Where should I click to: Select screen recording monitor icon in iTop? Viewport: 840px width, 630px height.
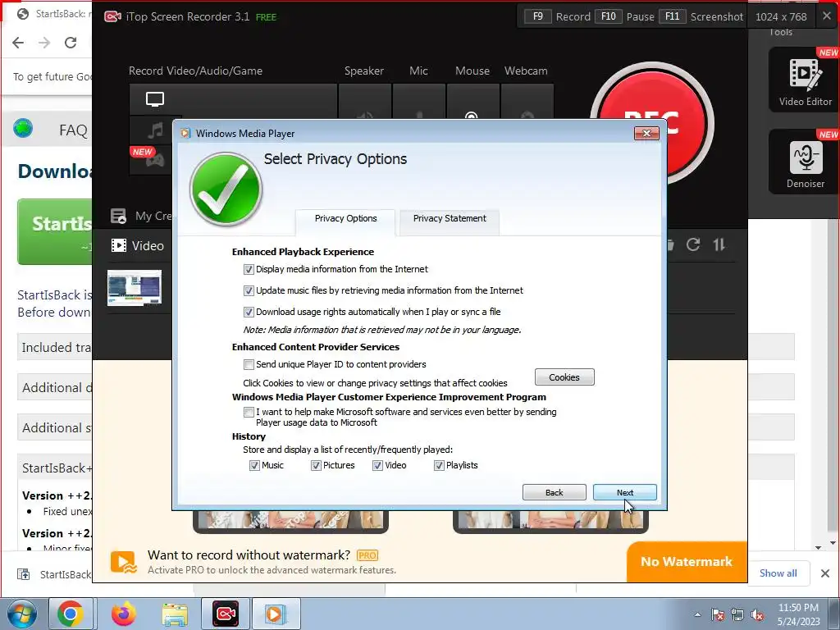(x=155, y=99)
